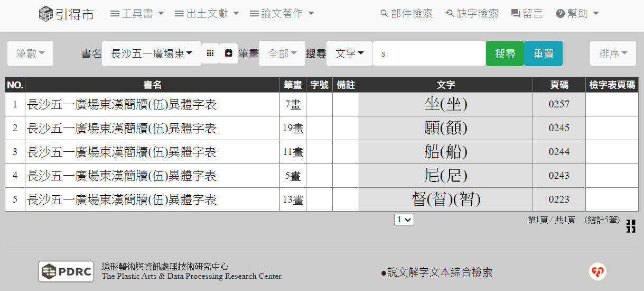Click page number 0244
Viewport: 644px width, 291px height.
click(x=559, y=152)
